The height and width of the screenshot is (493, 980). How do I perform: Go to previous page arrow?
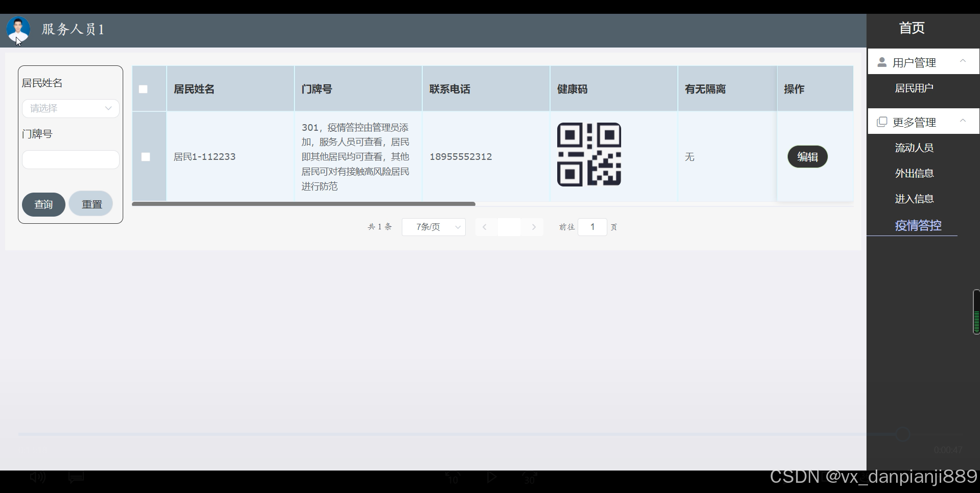[x=485, y=227]
